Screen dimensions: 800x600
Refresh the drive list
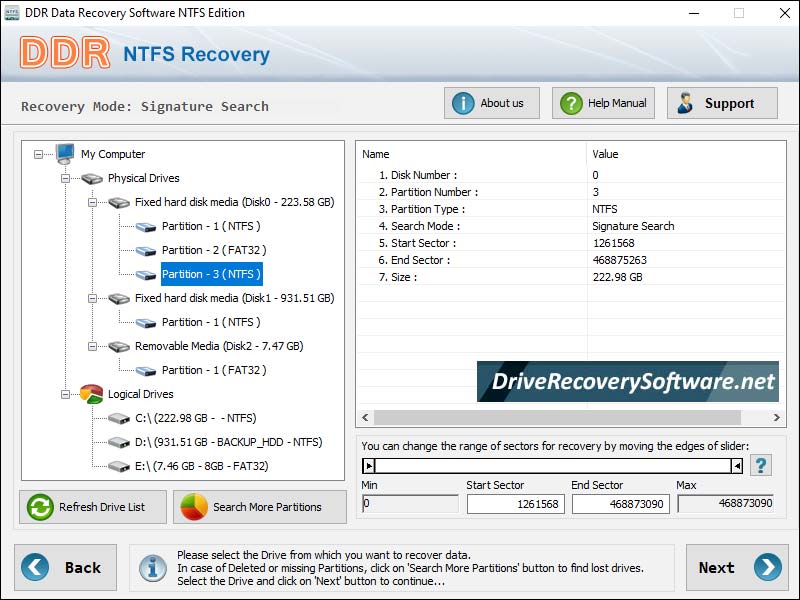click(x=93, y=507)
